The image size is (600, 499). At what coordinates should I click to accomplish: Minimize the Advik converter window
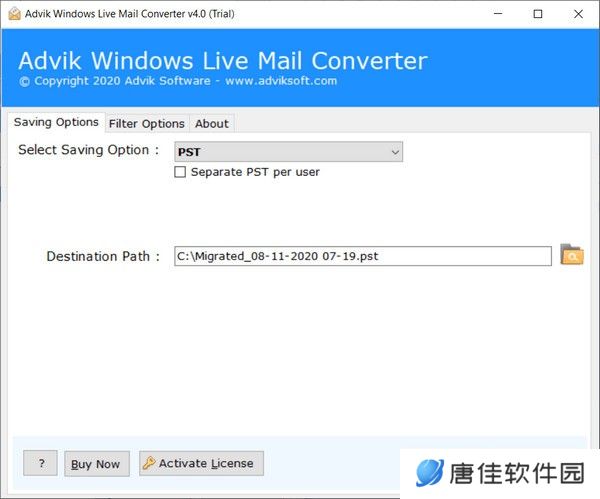498,14
